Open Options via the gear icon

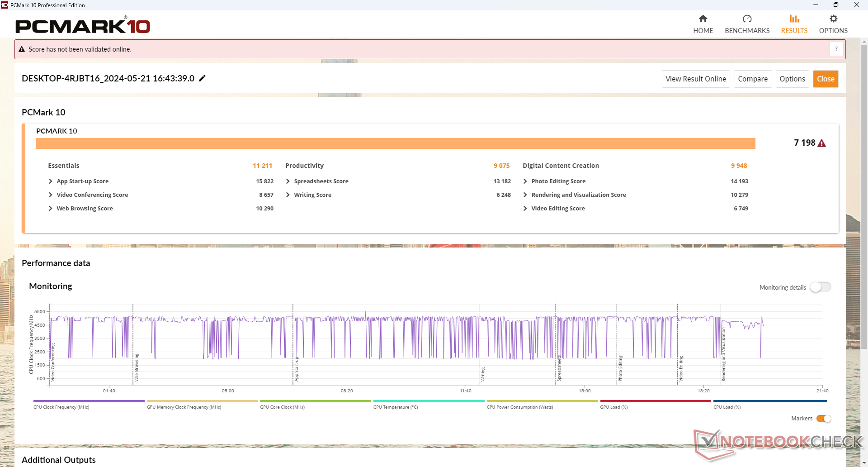tap(833, 19)
